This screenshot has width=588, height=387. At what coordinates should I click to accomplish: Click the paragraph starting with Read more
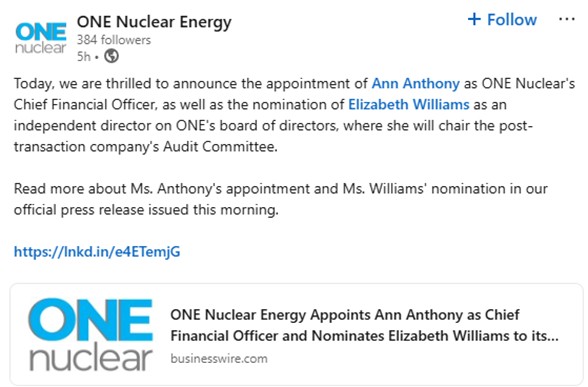tap(281, 199)
